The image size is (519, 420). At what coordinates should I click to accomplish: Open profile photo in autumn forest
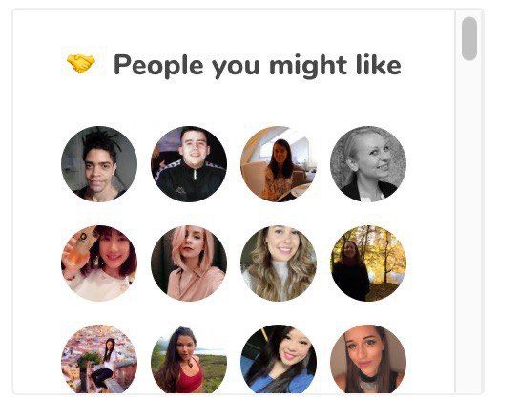tap(368, 263)
